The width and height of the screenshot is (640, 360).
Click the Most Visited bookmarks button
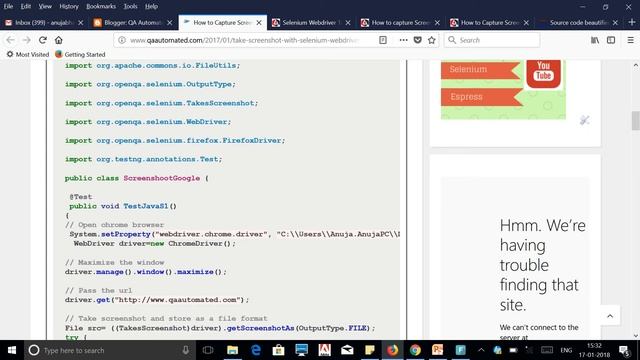tap(28, 54)
